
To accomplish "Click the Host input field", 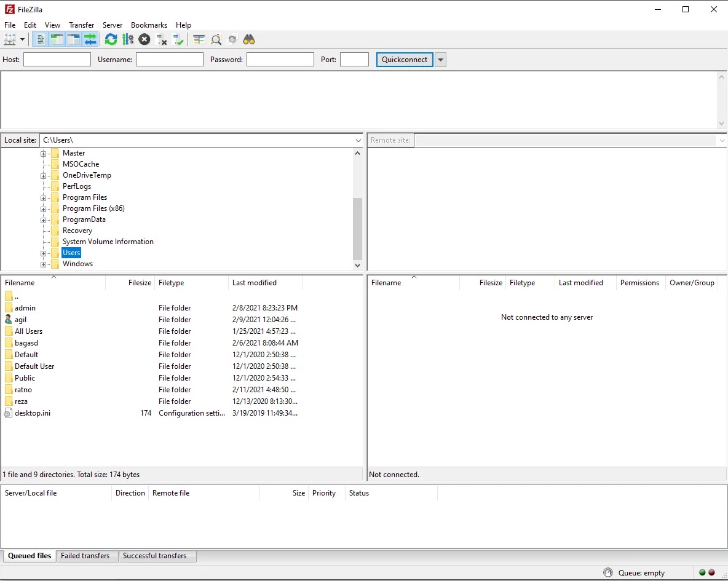I will [57, 60].
